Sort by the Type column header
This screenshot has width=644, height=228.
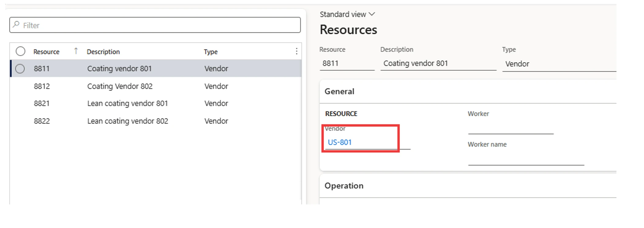point(211,52)
